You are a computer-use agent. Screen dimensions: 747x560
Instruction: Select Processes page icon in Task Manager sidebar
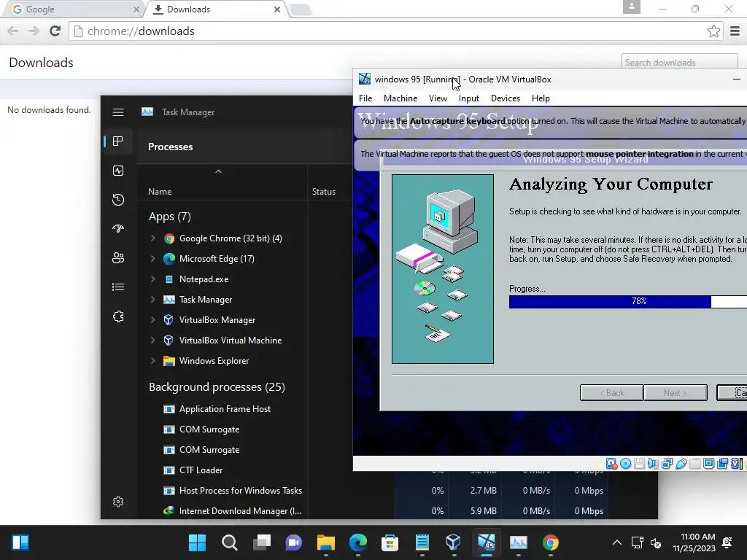118,141
